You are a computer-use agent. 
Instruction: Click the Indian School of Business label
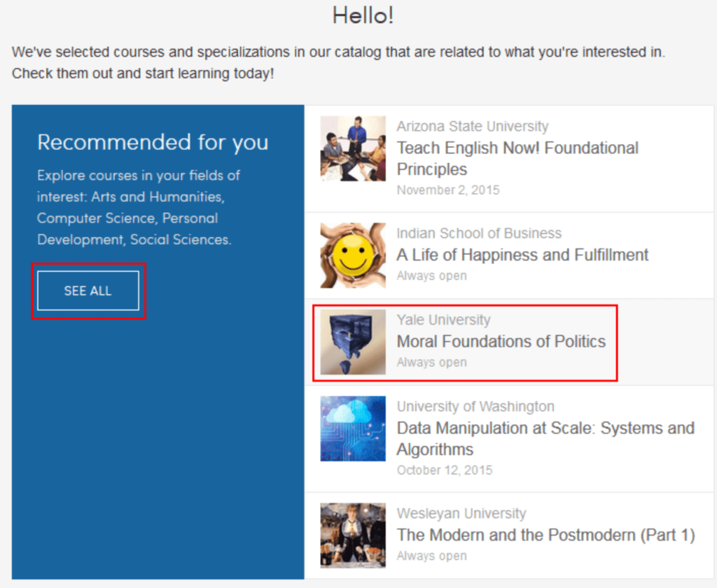click(479, 233)
